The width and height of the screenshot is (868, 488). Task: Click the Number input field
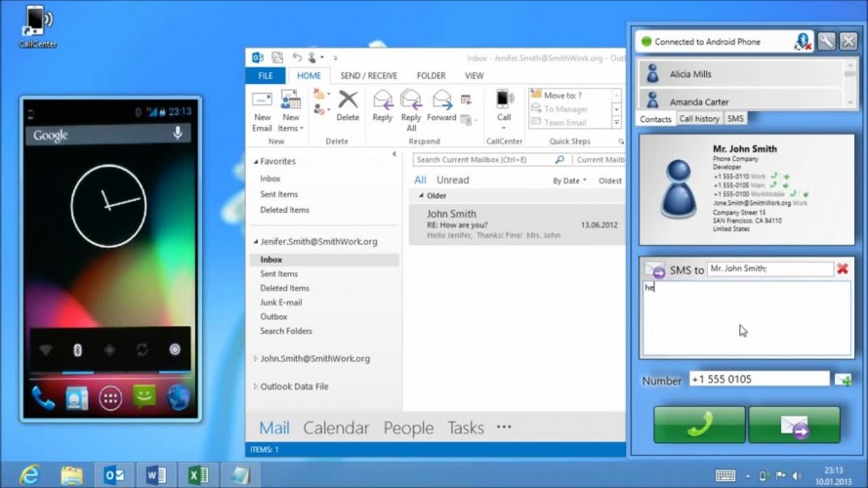tap(759, 379)
